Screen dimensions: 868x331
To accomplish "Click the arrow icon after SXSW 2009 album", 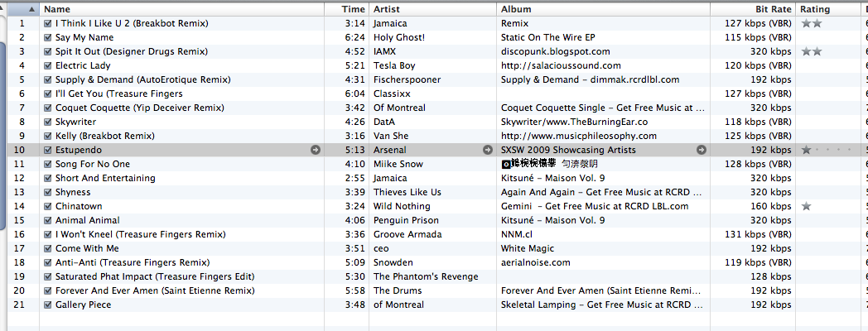I will (x=702, y=150).
